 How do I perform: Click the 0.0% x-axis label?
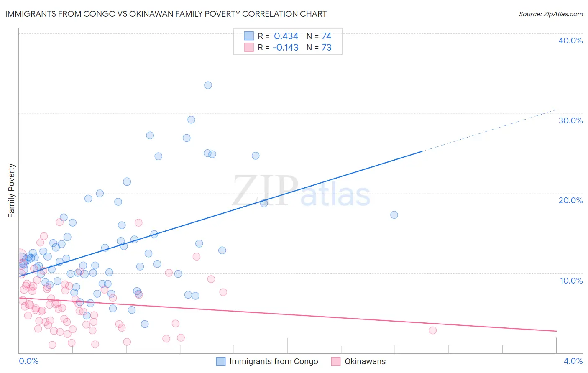click(x=28, y=361)
